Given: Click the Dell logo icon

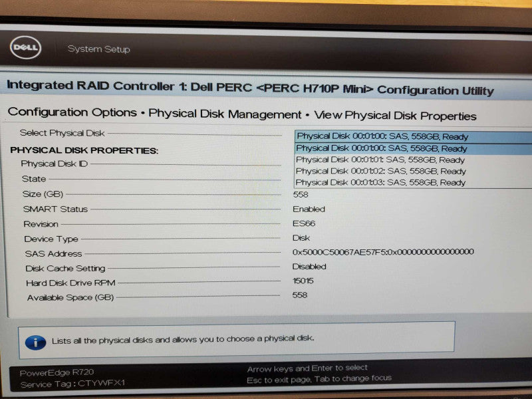Looking at the screenshot, I should pos(25,47).
